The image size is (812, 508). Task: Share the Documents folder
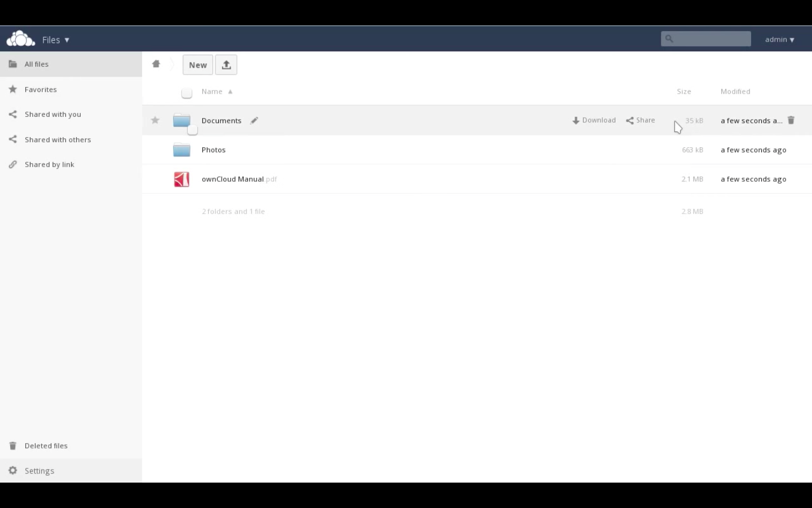[x=640, y=120]
